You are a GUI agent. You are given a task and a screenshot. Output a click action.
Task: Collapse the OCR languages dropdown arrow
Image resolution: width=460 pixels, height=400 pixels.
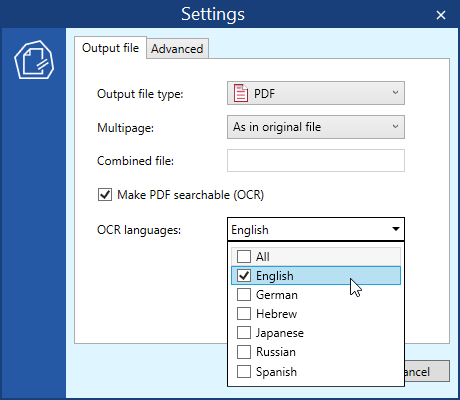(396, 229)
